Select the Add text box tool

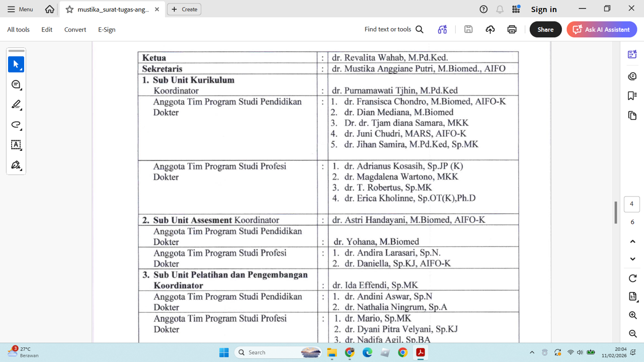(x=16, y=145)
